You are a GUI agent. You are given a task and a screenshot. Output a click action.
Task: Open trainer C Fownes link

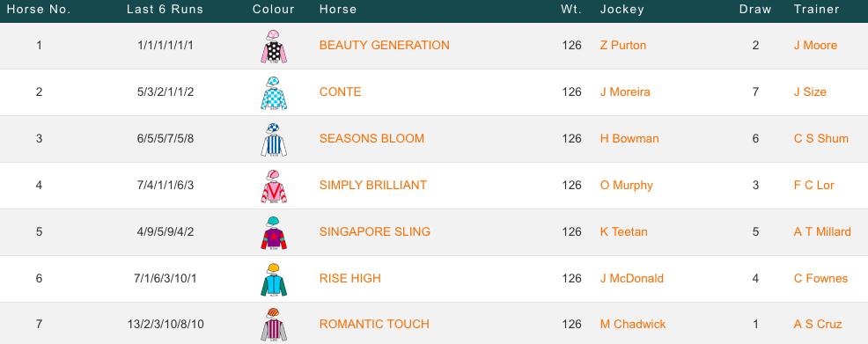(x=820, y=278)
